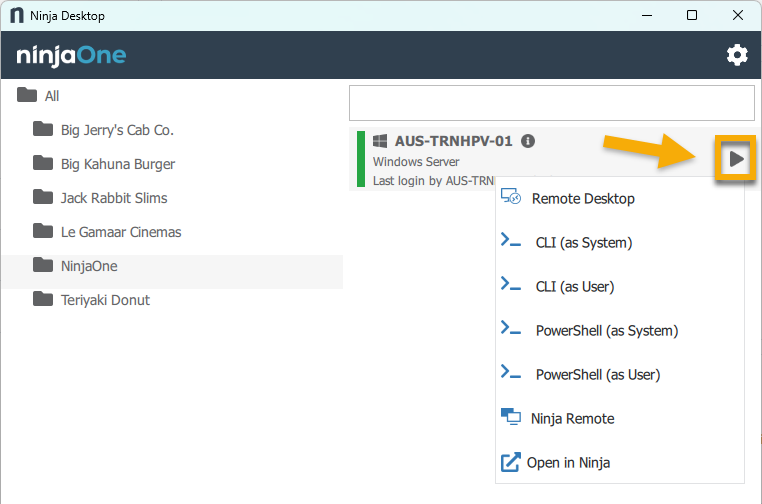Choose PowerShell (as System) from menu
The image size is (762, 504).
click(606, 330)
